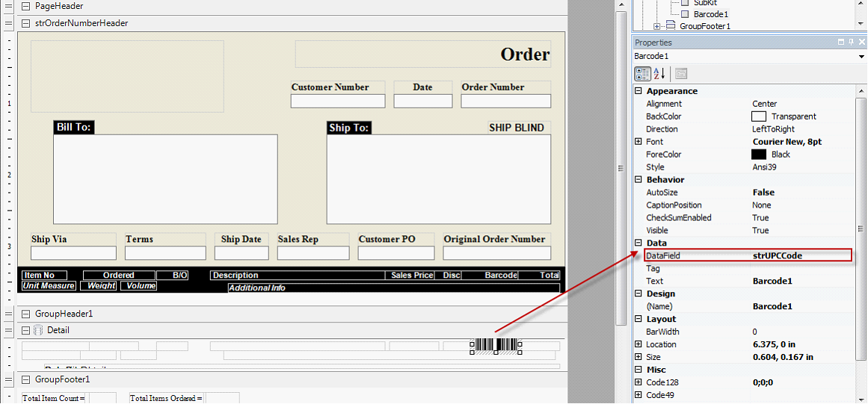Switch Properties to Categorized view

pos(642,74)
